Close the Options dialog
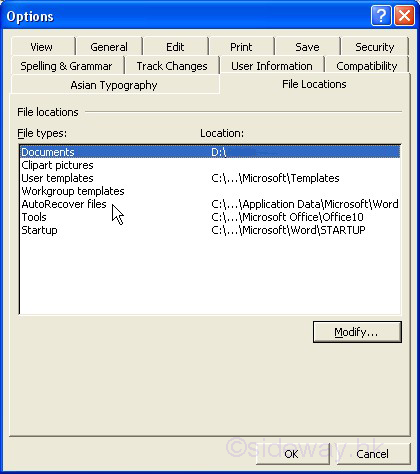Image resolution: width=420 pixels, height=474 pixels. pyautogui.click(x=404, y=15)
